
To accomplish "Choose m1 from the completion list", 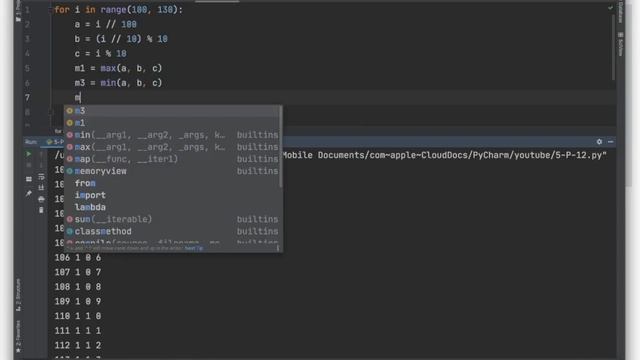I will pos(173,122).
